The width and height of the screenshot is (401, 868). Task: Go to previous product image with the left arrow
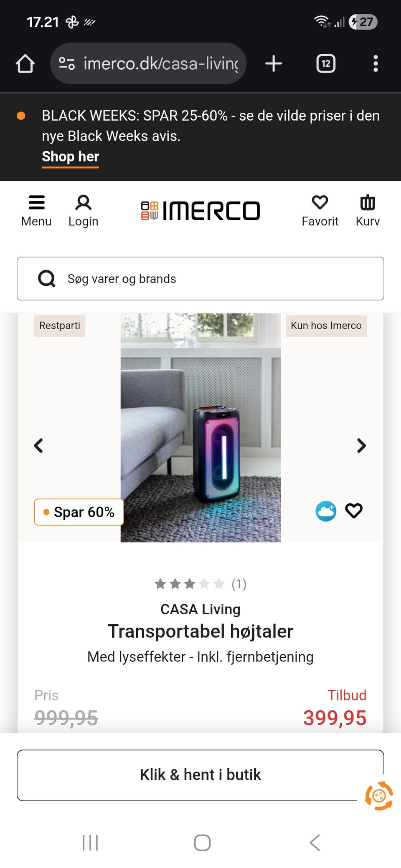(39, 446)
